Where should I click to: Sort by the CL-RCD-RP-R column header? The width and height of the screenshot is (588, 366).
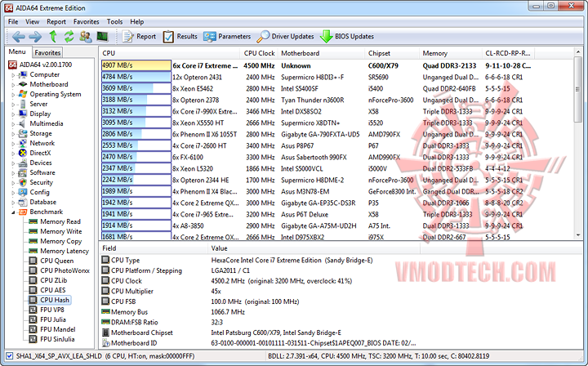508,53
